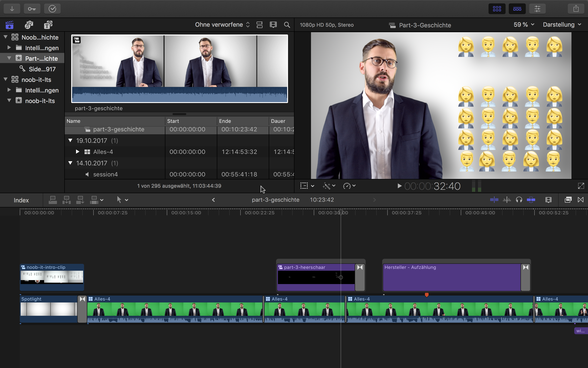Screen dimensions: 588x368
Task: Open the timeline Index panel
Action: [x=21, y=200]
